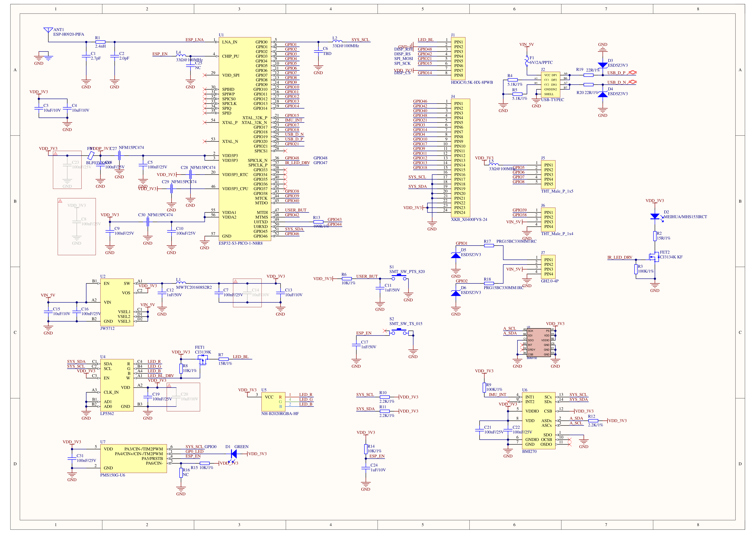The width and height of the screenshot is (756, 534).
Task: Click the J1 HDGC 8-pin connector body
Action: [458, 59]
